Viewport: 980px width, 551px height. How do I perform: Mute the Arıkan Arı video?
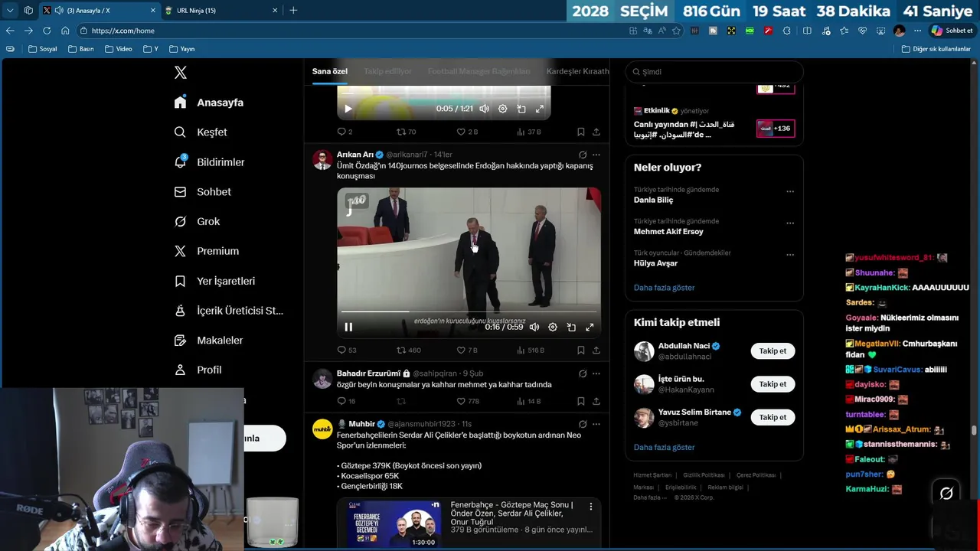[x=534, y=328]
